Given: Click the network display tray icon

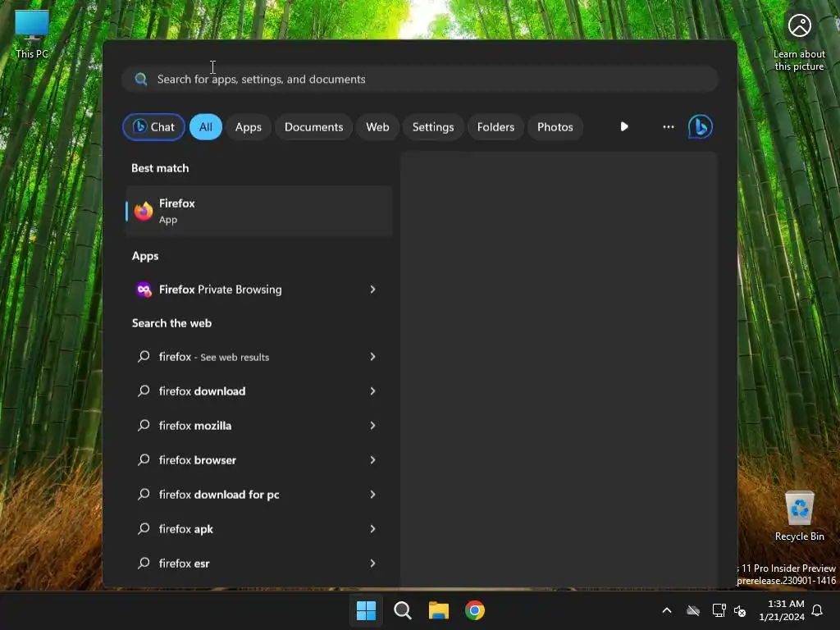Looking at the screenshot, I should (x=719, y=610).
